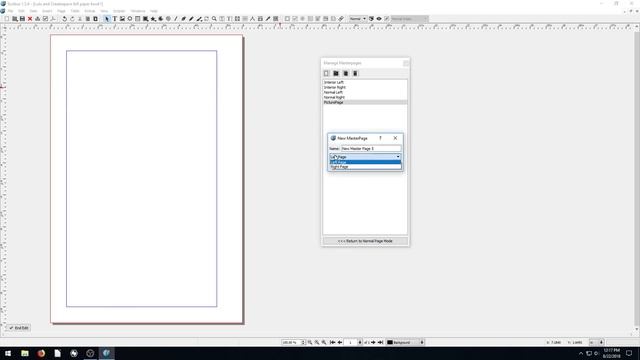This screenshot has height=360, width=640.
Task: Select the Render Frame tool
Action: 130,19
